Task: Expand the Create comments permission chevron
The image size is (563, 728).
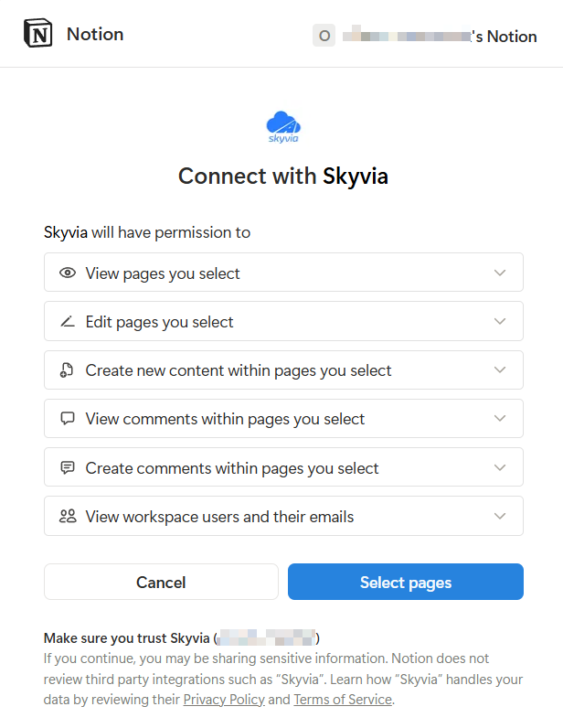Action: [x=499, y=467]
